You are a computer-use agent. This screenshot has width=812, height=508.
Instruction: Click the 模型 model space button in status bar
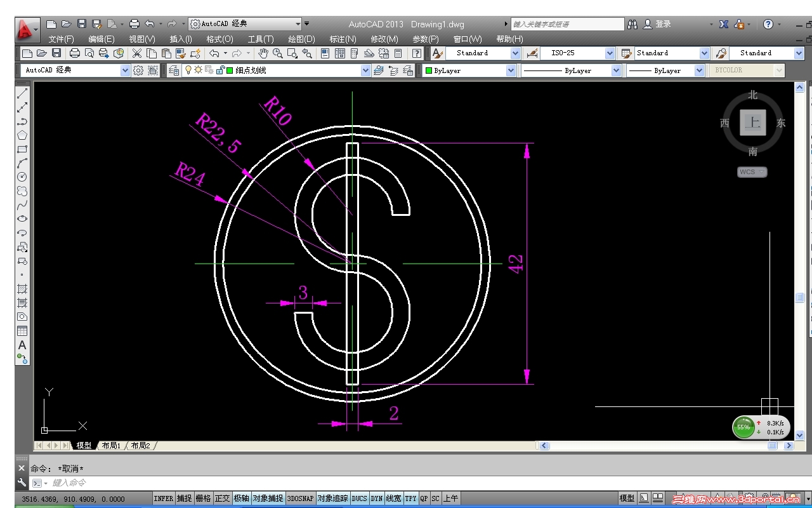(x=627, y=498)
